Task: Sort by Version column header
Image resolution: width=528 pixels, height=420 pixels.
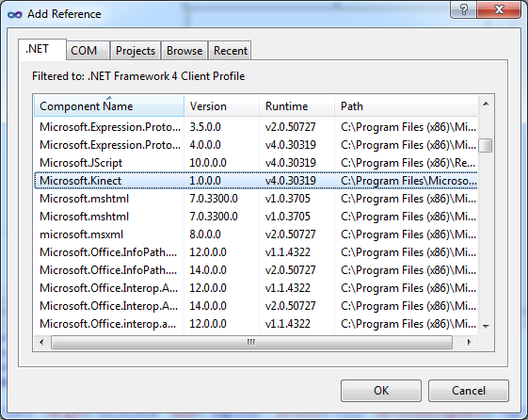Action: 221,106
